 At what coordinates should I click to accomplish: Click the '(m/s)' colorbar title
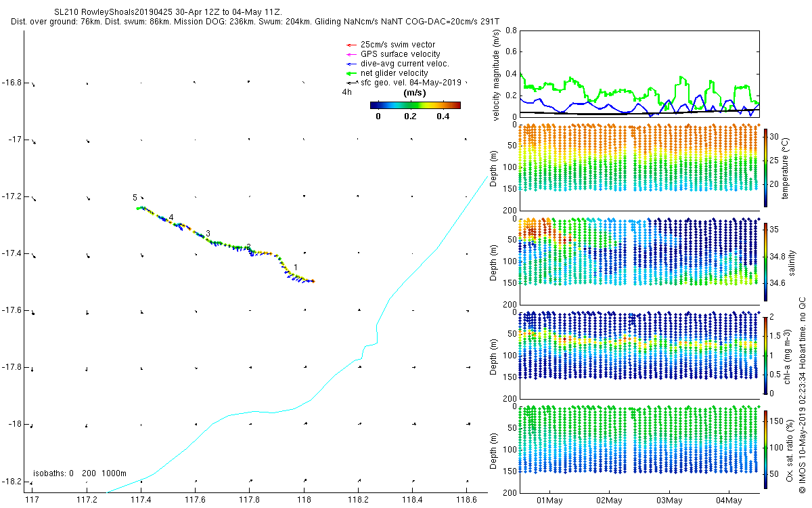point(414,93)
